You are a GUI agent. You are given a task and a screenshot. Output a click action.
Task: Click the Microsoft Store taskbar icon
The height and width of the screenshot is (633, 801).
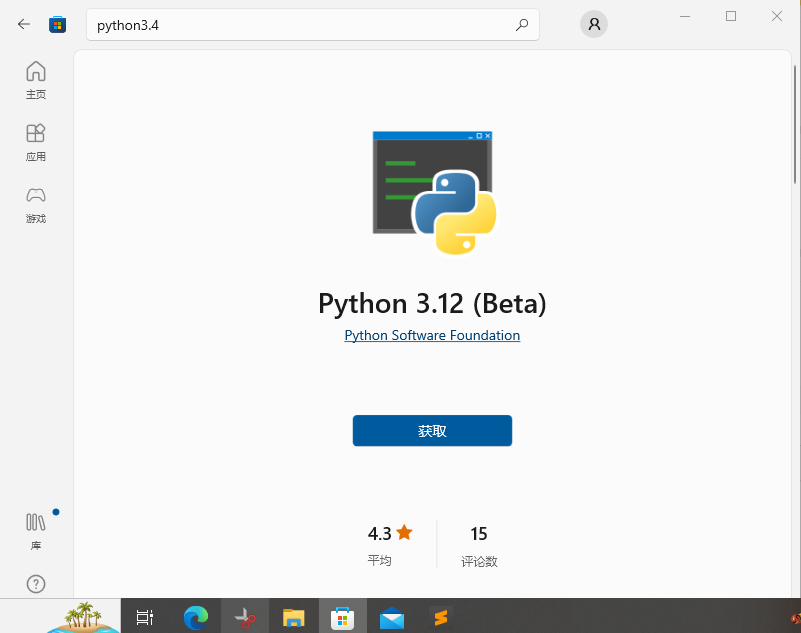[342, 617]
